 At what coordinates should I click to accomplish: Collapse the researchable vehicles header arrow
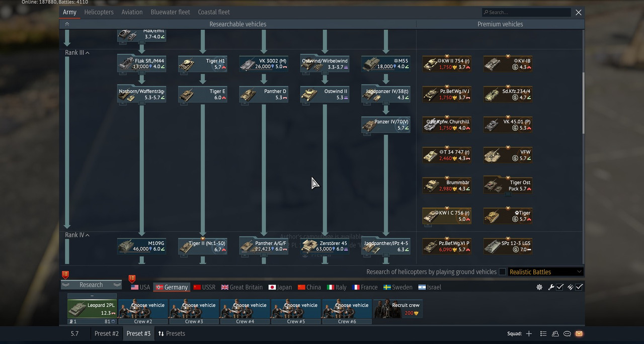coord(67,24)
